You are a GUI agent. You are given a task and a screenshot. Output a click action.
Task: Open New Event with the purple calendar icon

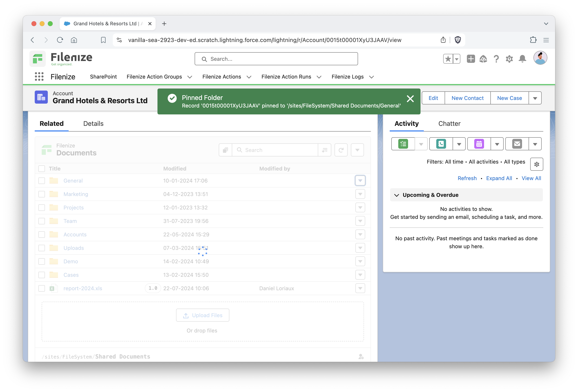coord(479,144)
